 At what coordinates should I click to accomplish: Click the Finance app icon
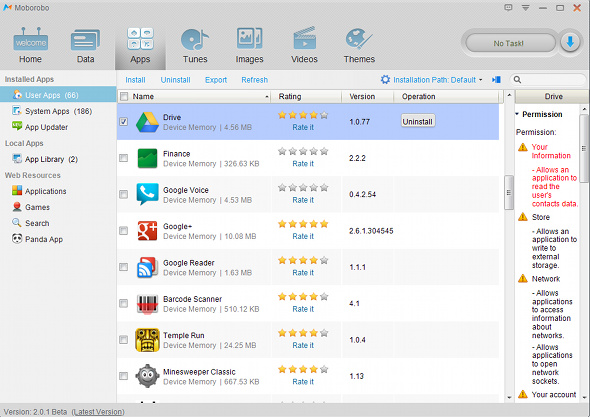pyautogui.click(x=147, y=158)
